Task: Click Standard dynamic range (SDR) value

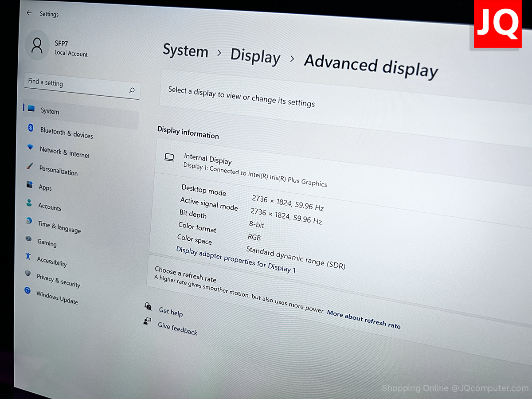Action: (296, 258)
